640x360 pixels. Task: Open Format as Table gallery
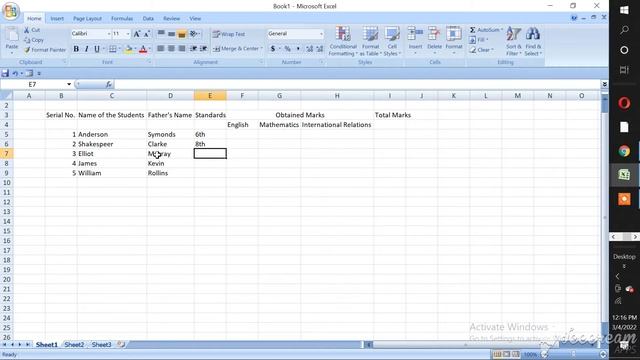pyautogui.click(x=371, y=41)
